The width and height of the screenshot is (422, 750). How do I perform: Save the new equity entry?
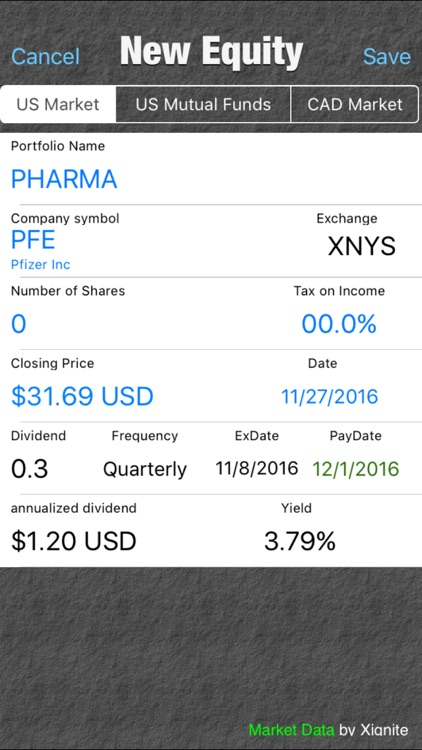387,56
